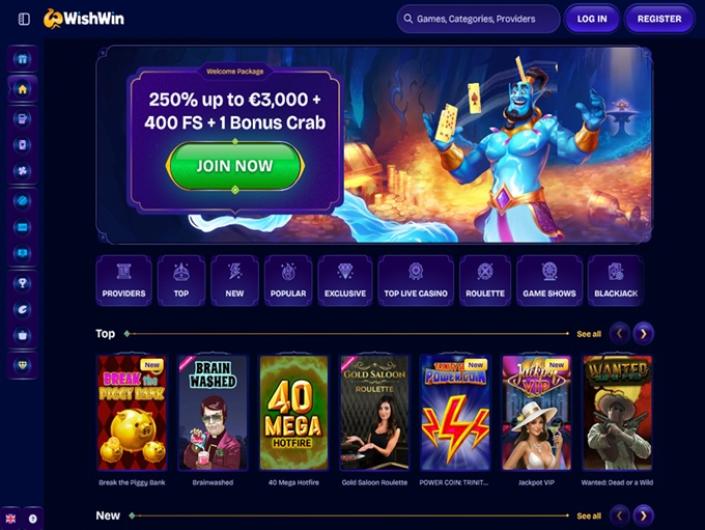Click the REGISTER button
The width and height of the screenshot is (705, 530).
click(x=659, y=19)
